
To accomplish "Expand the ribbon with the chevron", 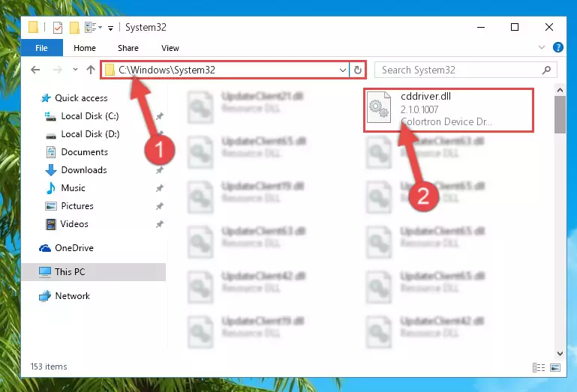I will (x=542, y=47).
